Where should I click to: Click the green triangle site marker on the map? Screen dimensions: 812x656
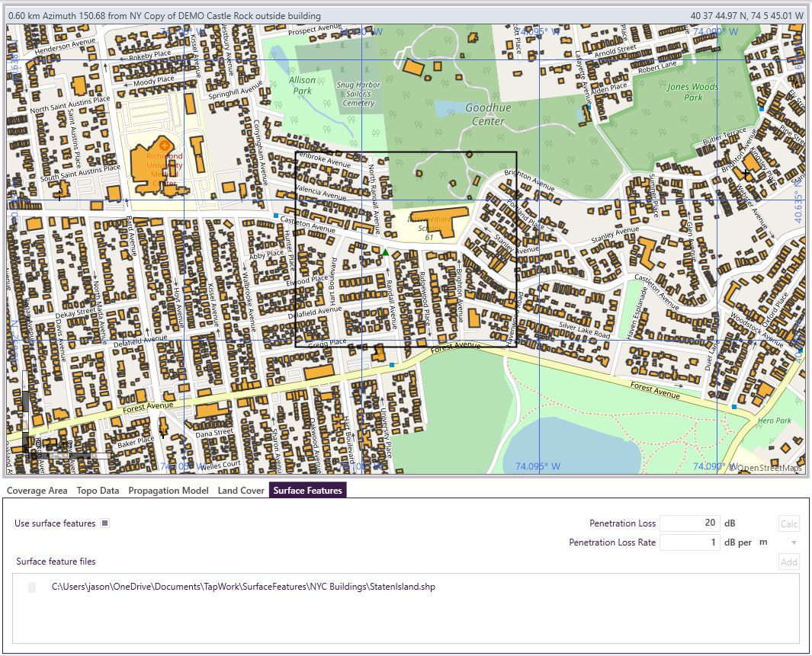point(386,252)
